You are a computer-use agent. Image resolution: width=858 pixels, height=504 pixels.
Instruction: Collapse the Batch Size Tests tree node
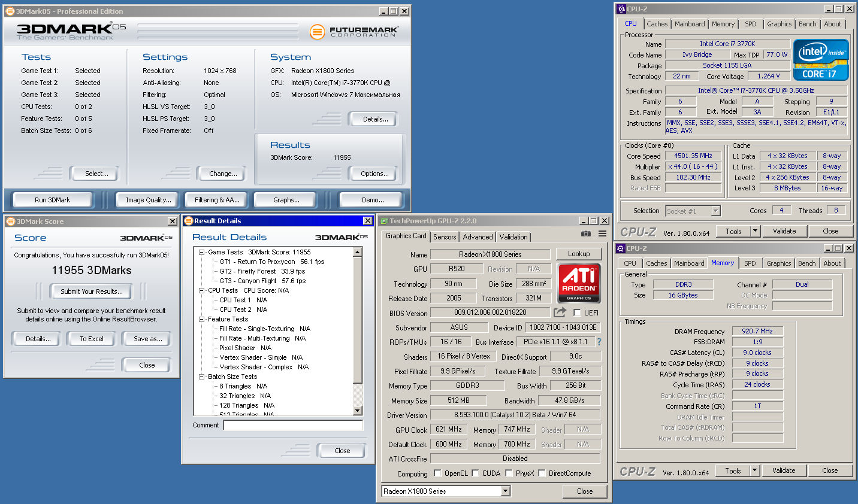click(x=202, y=377)
